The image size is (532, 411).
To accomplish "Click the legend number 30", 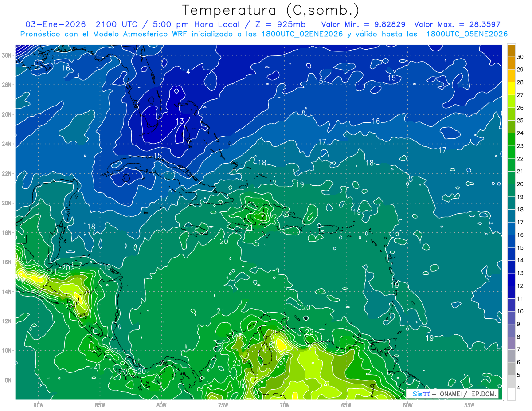I will tap(520, 57).
